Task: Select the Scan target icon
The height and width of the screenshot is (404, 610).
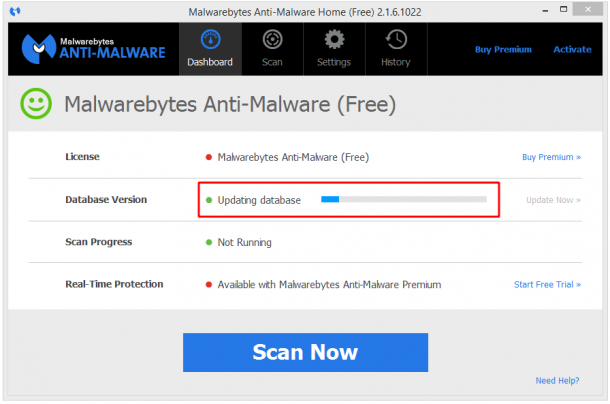Action: click(x=272, y=39)
